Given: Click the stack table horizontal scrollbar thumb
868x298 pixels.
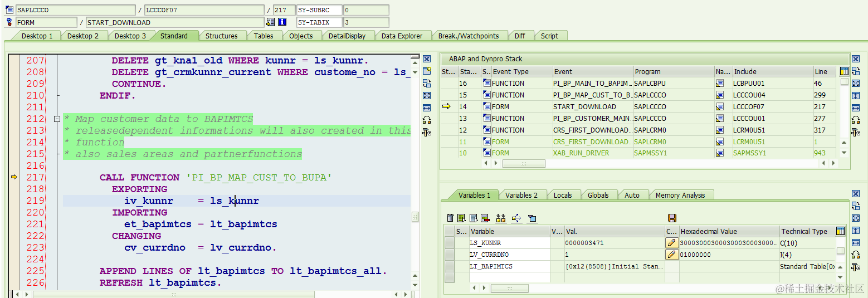Looking at the screenshot, I should point(524,164).
